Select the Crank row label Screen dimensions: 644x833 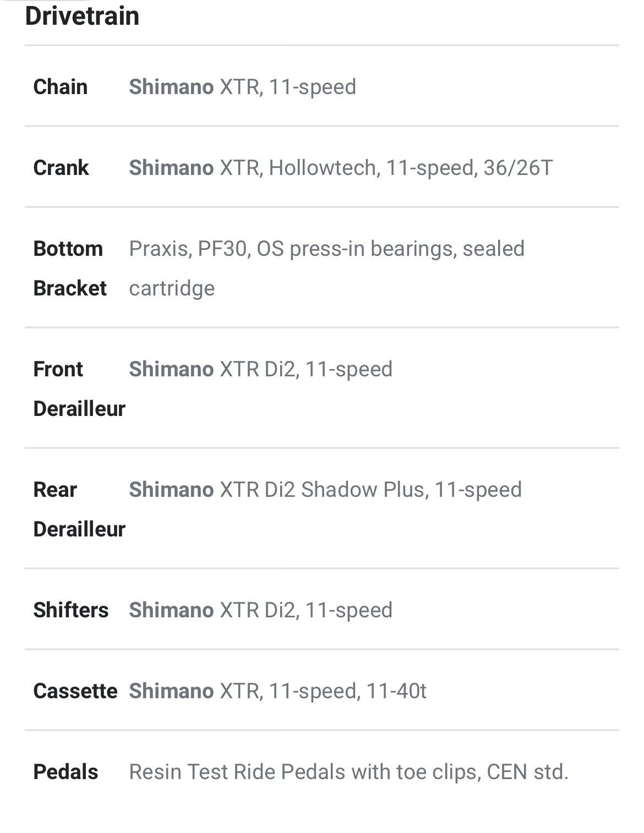[x=61, y=168]
